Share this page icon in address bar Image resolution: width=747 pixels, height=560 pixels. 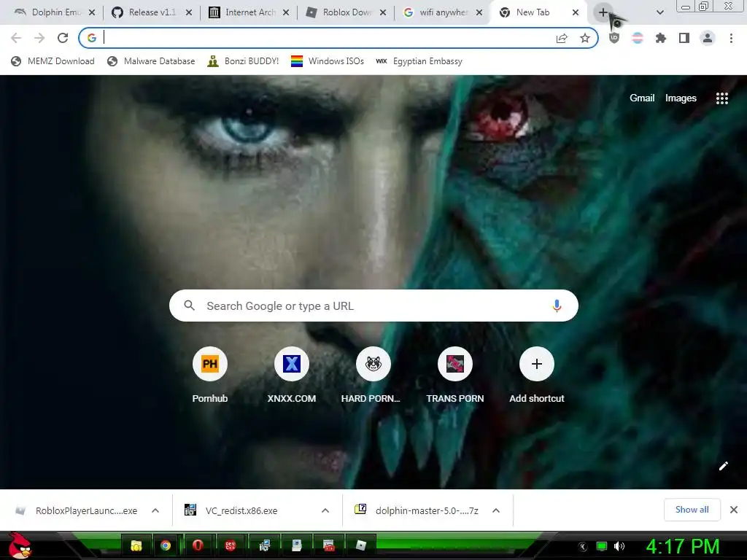tap(562, 38)
